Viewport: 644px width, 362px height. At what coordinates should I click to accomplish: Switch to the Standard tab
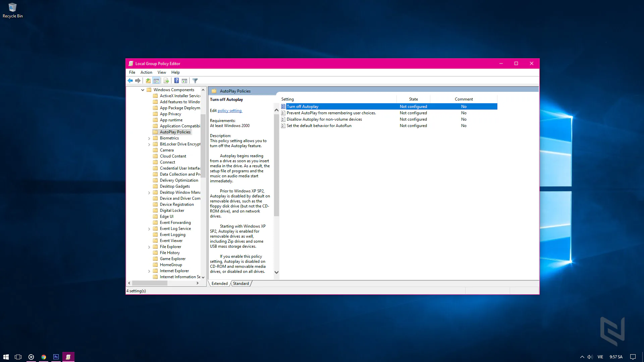[x=241, y=284]
